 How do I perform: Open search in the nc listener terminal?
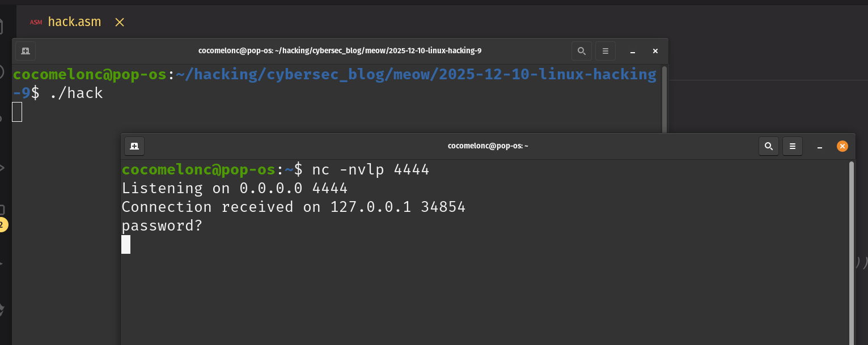coord(769,146)
